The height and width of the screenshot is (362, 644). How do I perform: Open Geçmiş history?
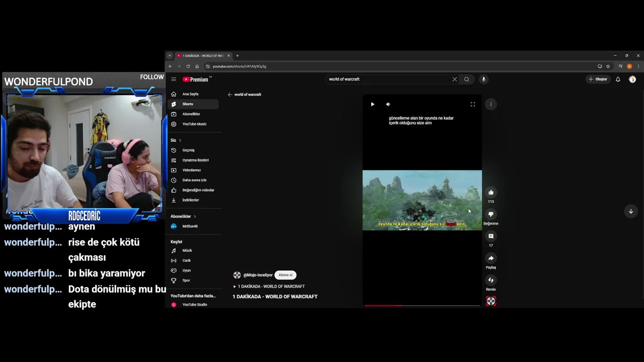(x=193, y=150)
